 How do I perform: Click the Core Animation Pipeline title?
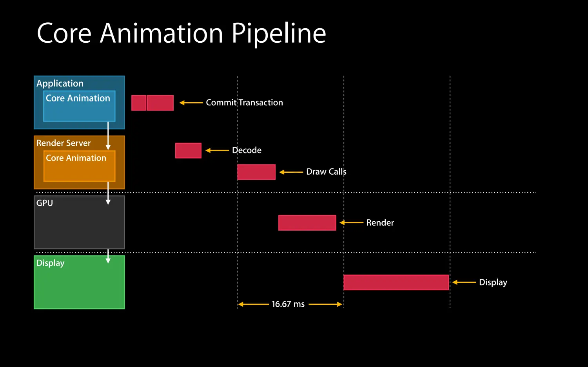point(181,33)
